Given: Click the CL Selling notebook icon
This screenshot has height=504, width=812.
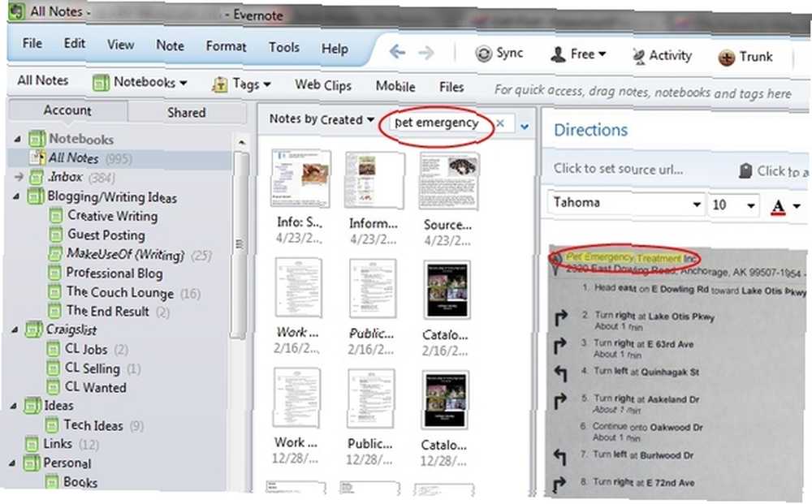Looking at the screenshot, I should pos(54,368).
